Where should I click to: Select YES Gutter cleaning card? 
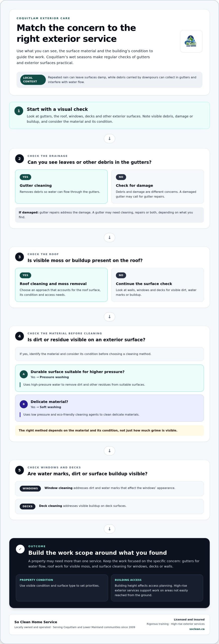coord(61,186)
